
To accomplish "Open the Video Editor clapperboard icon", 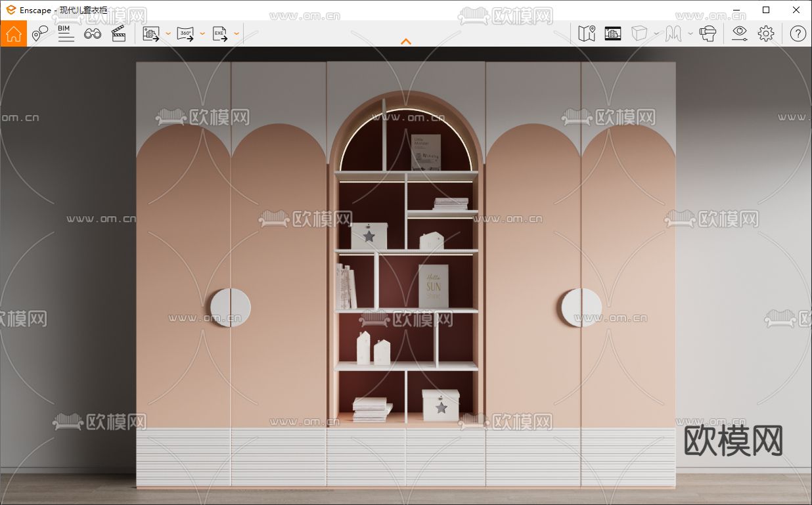I will (x=118, y=33).
